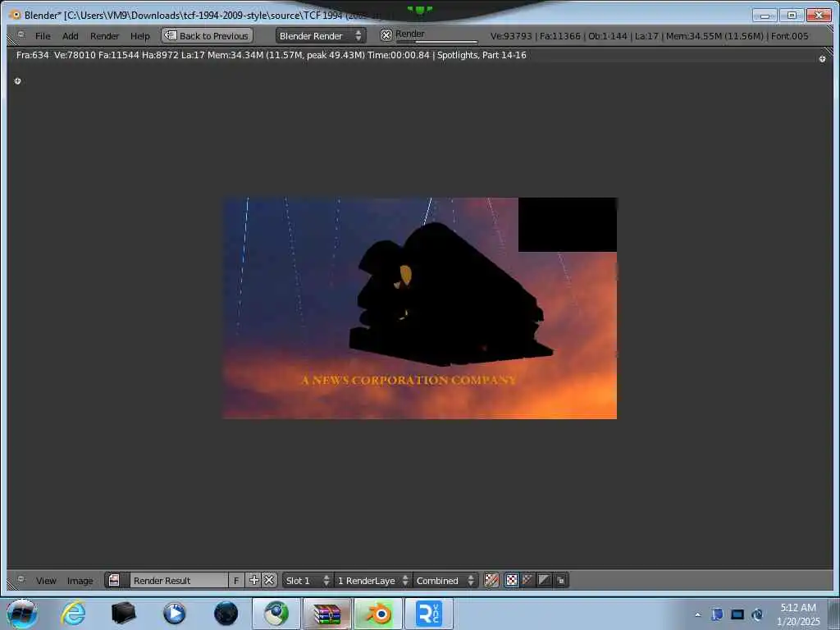The image size is (840, 630).
Task: Open the black folder taskbar icon
Action: [x=124, y=614]
